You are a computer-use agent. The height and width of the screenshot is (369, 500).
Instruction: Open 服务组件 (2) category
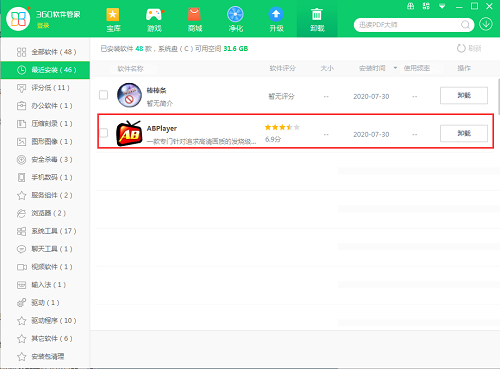point(45,195)
